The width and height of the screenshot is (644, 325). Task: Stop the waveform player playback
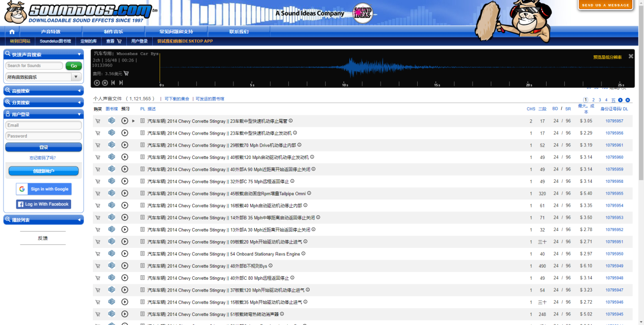(x=105, y=83)
